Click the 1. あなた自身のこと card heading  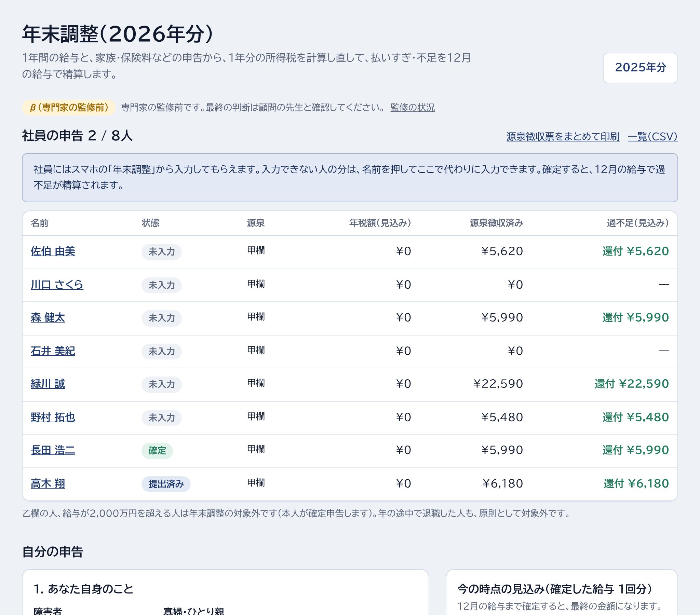[83, 589]
